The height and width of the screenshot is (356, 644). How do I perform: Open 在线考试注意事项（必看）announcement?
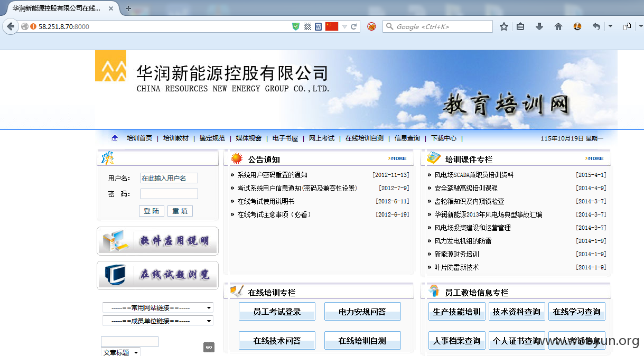pyautogui.click(x=274, y=214)
